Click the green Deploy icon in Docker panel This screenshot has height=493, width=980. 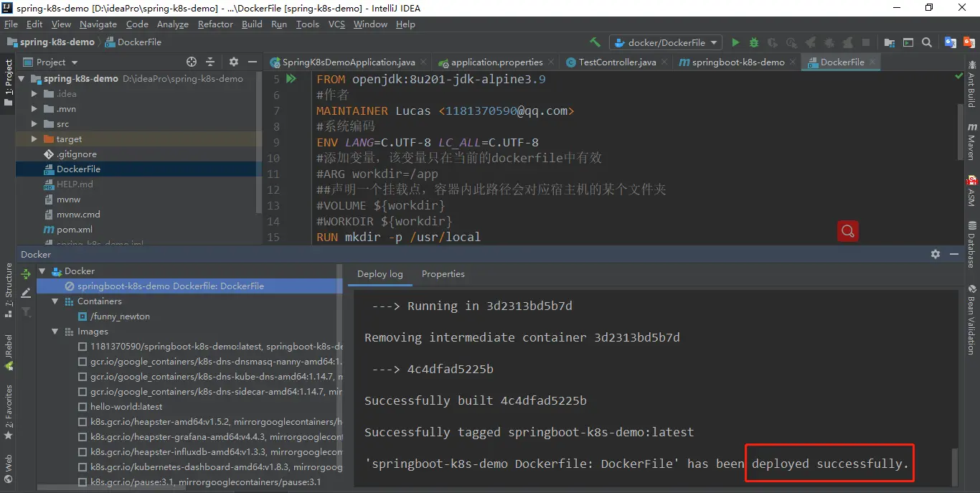pyautogui.click(x=26, y=274)
